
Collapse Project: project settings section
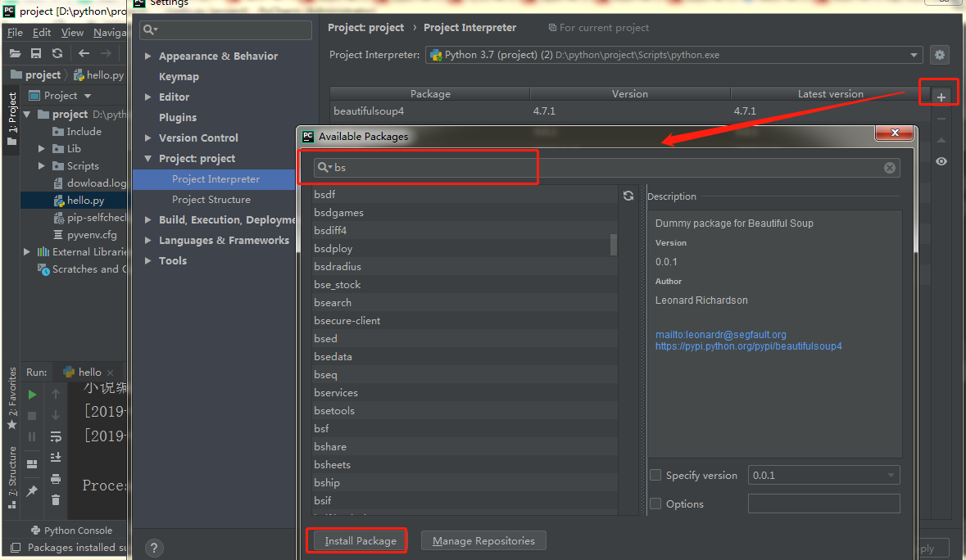point(147,158)
